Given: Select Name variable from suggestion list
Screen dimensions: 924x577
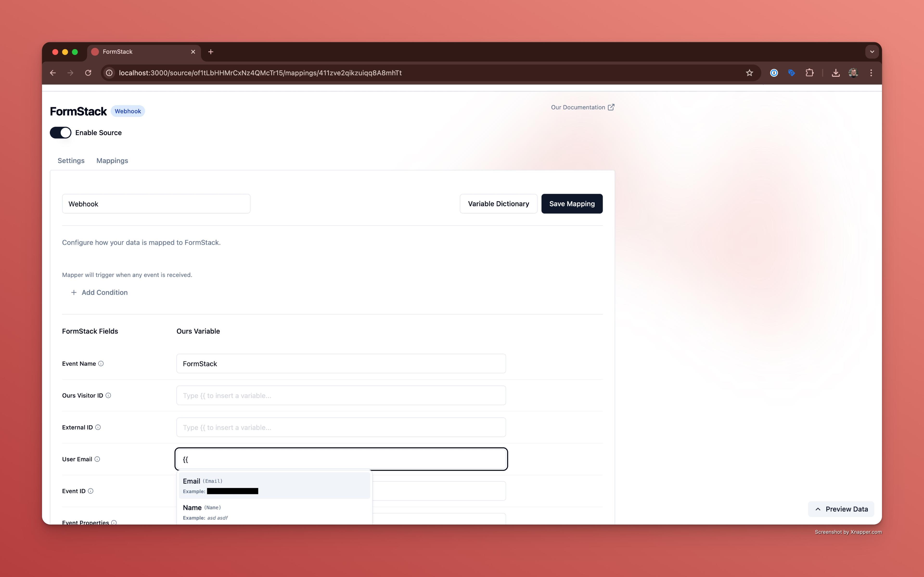Looking at the screenshot, I should pyautogui.click(x=274, y=512).
